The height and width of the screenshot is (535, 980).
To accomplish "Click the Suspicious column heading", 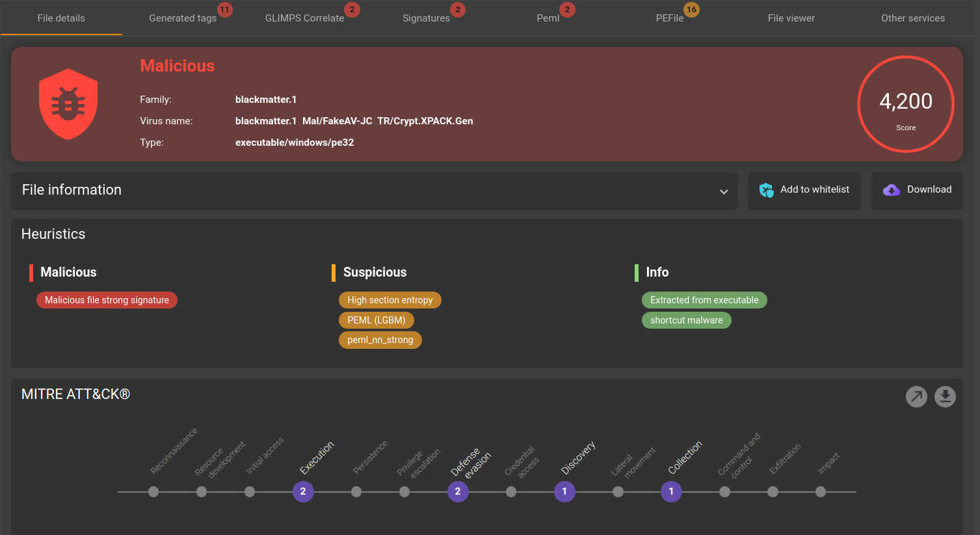I will pyautogui.click(x=375, y=272).
